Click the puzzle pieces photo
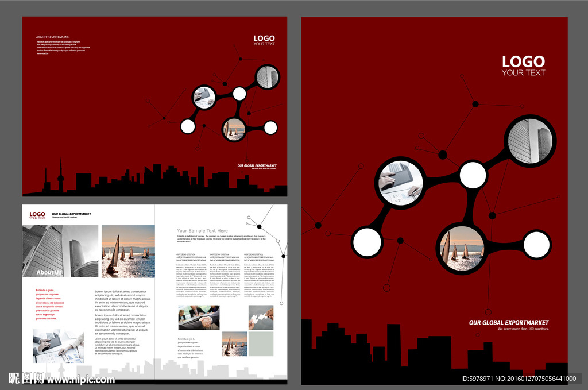 tap(261, 318)
